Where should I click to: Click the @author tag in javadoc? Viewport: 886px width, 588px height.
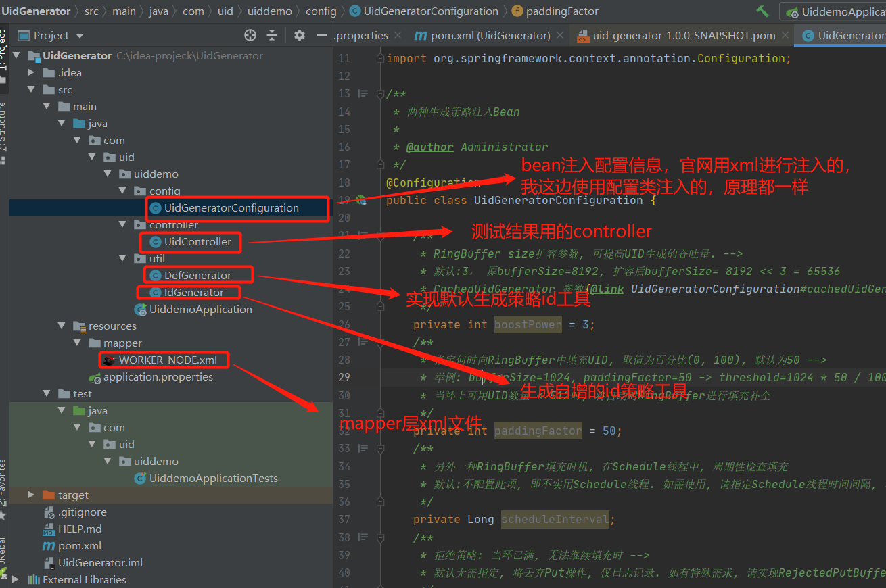coord(430,147)
